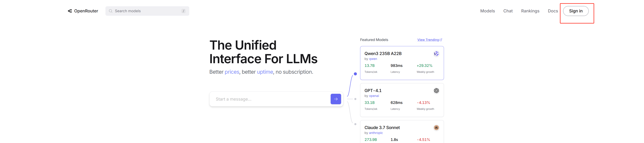Screen dimensions: 644x143
Task: Open the View Trending link
Action: point(428,40)
